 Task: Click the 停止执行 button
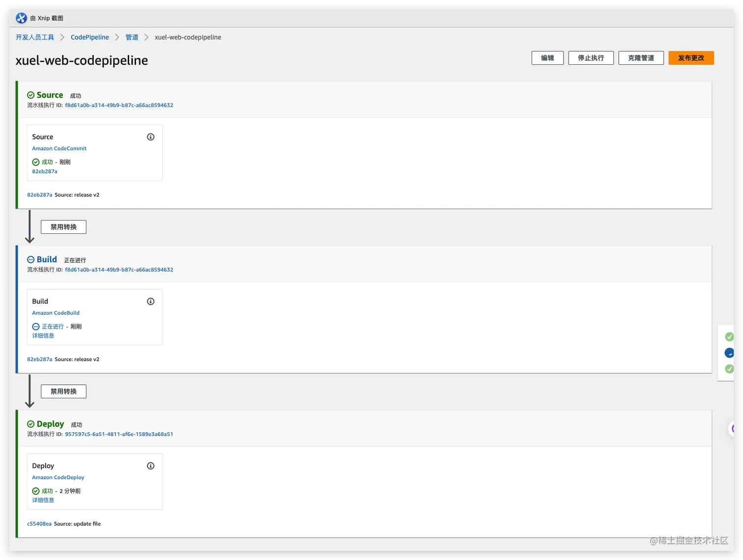click(591, 58)
